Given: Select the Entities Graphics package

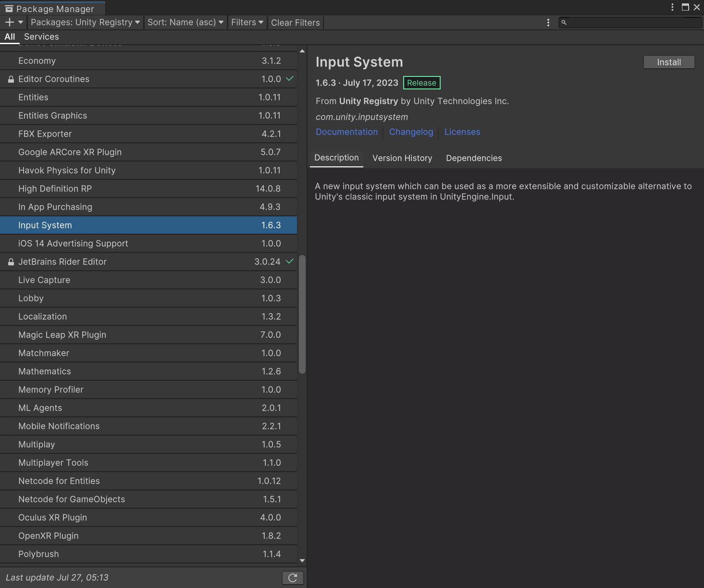Looking at the screenshot, I should click(x=148, y=116).
